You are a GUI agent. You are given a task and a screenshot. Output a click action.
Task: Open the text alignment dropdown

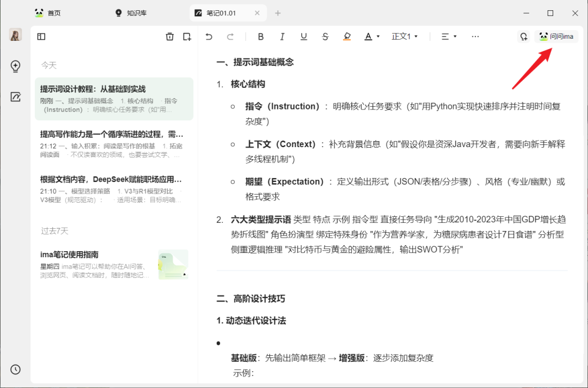point(449,36)
